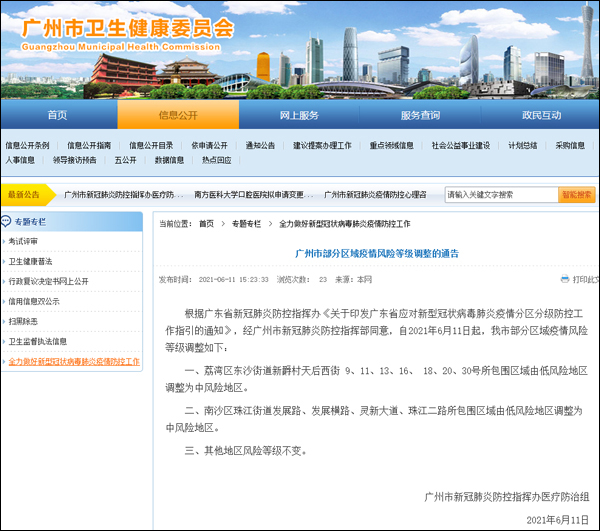This screenshot has width=600, height=531.
Task: Click the 智能搜索 search button
Action: [576, 194]
